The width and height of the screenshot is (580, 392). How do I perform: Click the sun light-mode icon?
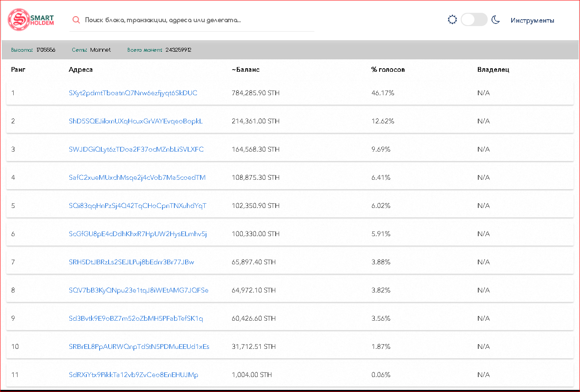[x=452, y=20]
